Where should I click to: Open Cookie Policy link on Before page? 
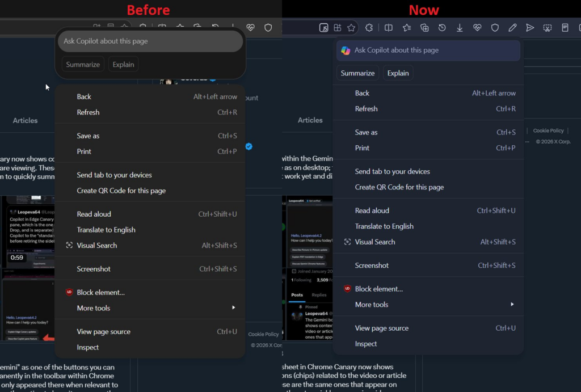click(x=263, y=334)
